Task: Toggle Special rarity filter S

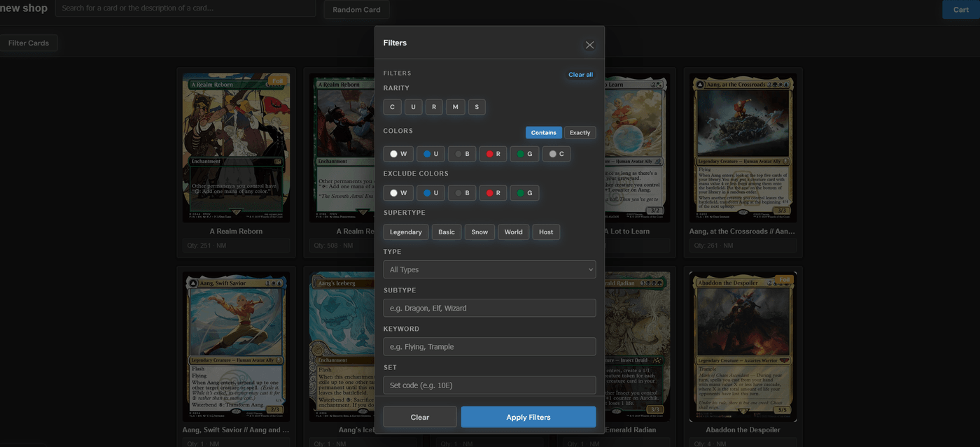Action: coord(477,107)
